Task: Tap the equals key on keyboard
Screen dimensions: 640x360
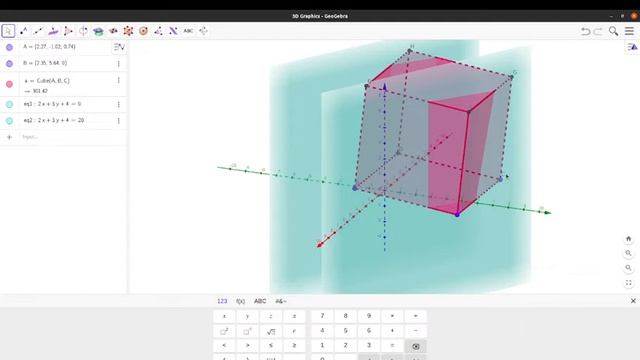Action: 392,346
